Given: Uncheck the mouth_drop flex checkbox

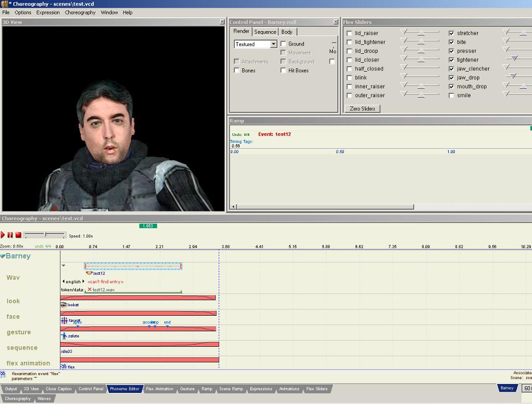Looking at the screenshot, I should click(451, 87).
